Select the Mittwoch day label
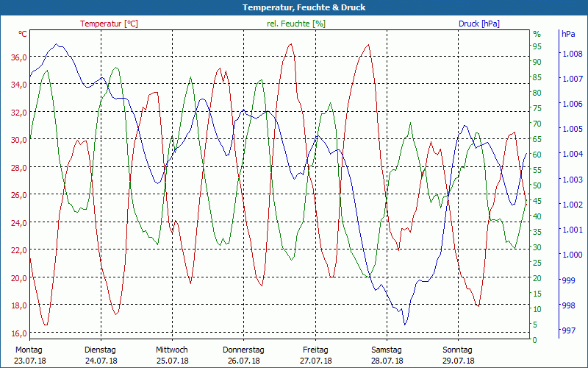Screen dimensions: 588x368 pyautogui.click(x=172, y=350)
